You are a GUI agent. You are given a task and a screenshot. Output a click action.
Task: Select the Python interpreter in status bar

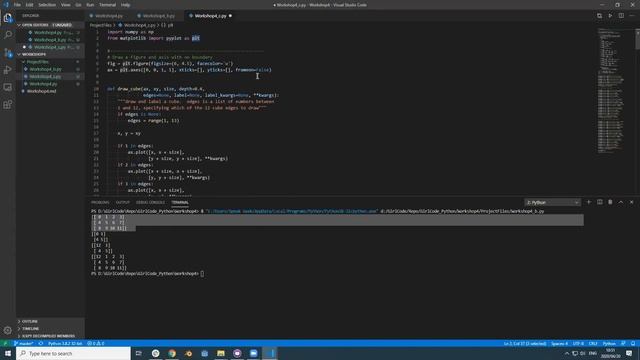(x=65, y=344)
